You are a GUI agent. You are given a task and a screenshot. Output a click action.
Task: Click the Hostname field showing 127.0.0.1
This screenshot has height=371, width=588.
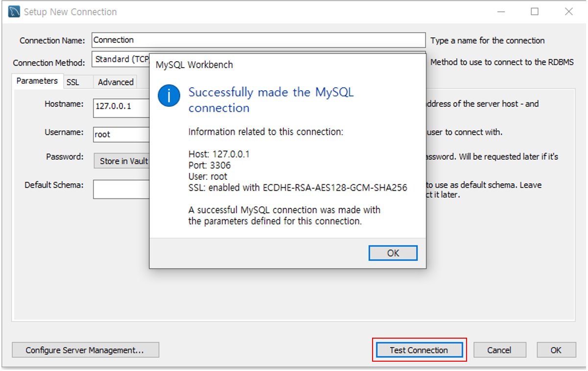click(120, 108)
